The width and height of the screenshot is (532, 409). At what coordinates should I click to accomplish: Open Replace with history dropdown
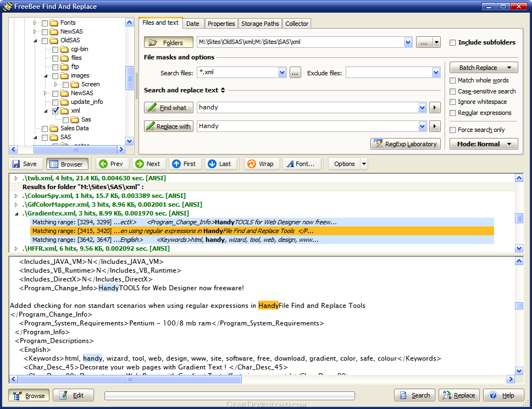pos(422,126)
